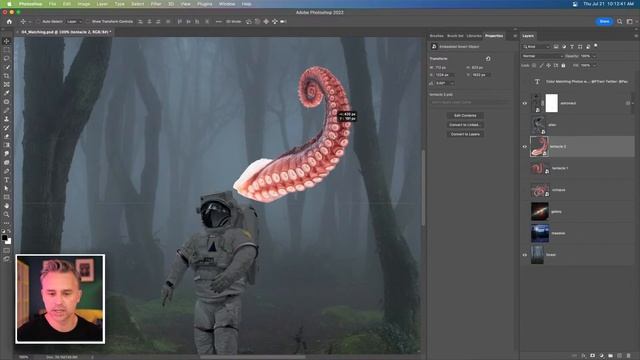This screenshot has height=360, width=640.
Task: Open rotation angle dropdown in Properties
Action: (451, 83)
